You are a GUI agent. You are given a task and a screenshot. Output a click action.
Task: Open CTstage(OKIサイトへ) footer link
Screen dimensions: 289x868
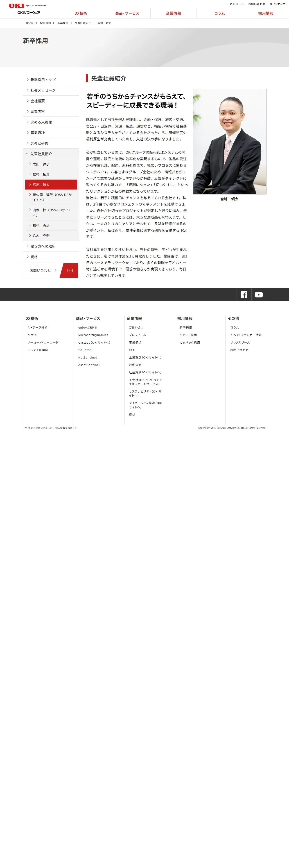94,343
